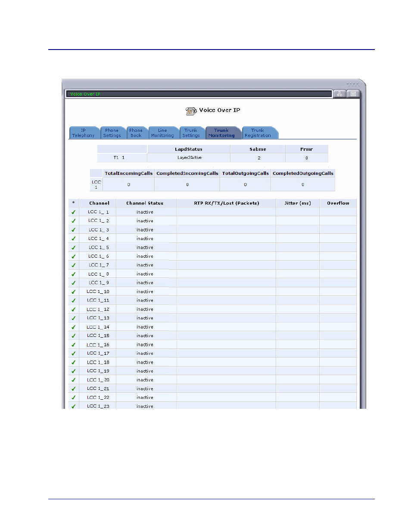
Task: Click the LCC 1_ 1 channel name
Action: tap(98, 212)
